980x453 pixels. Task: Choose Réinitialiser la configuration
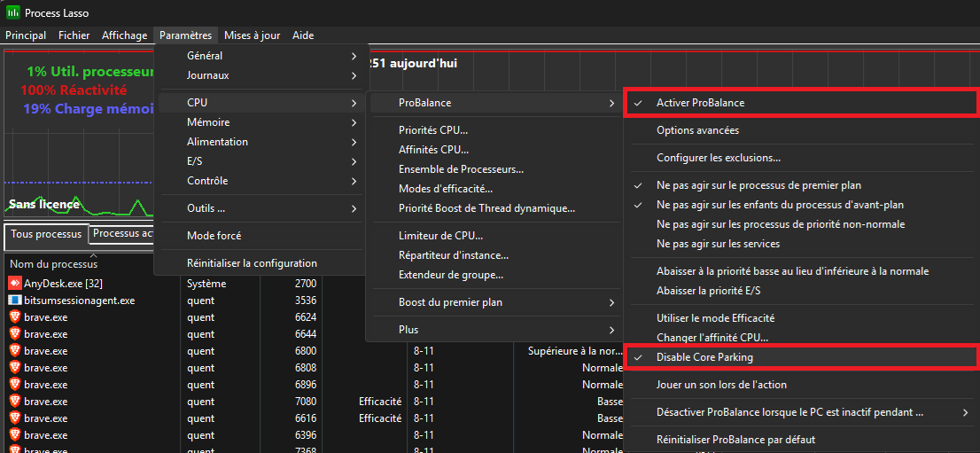click(260, 263)
